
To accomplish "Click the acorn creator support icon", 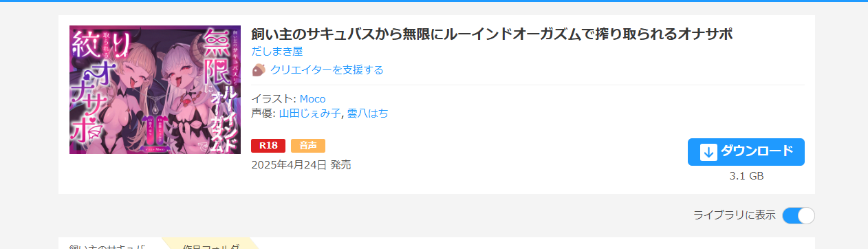I will coord(259,69).
